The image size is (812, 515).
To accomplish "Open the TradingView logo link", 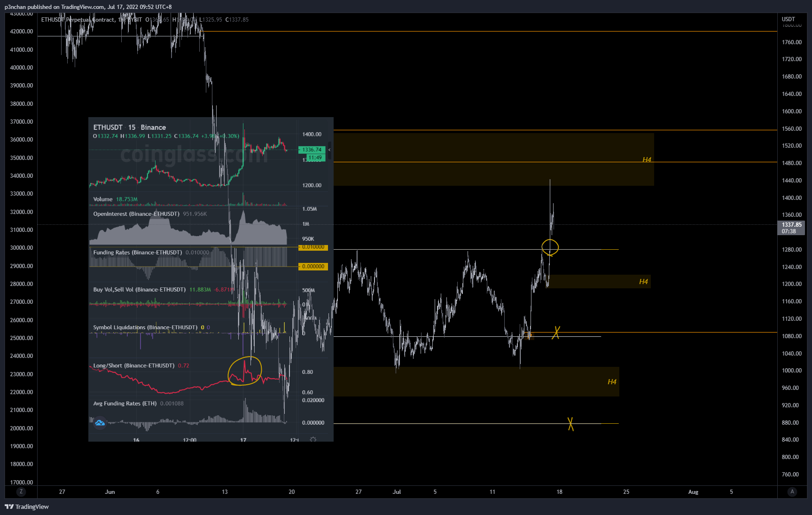I will (27, 507).
